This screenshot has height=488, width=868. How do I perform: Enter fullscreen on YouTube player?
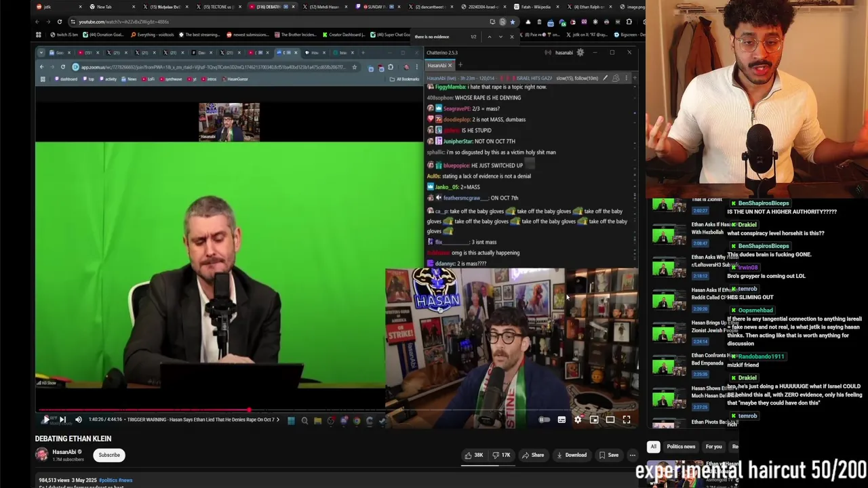(x=627, y=420)
